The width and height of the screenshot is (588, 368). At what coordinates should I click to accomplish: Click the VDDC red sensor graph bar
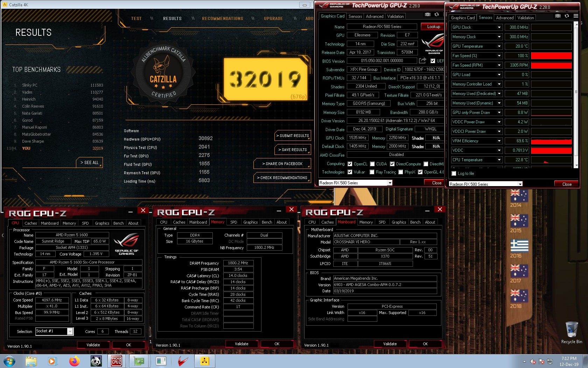tap(551, 150)
